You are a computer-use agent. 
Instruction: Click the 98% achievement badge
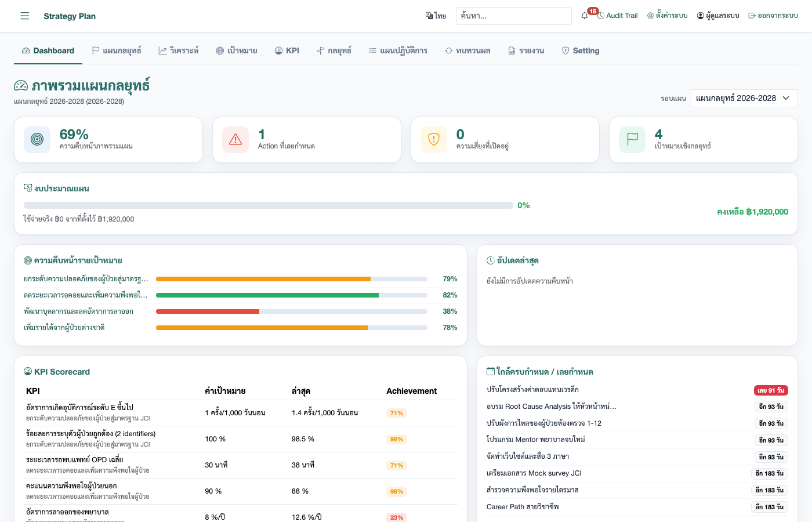pyautogui.click(x=397, y=491)
